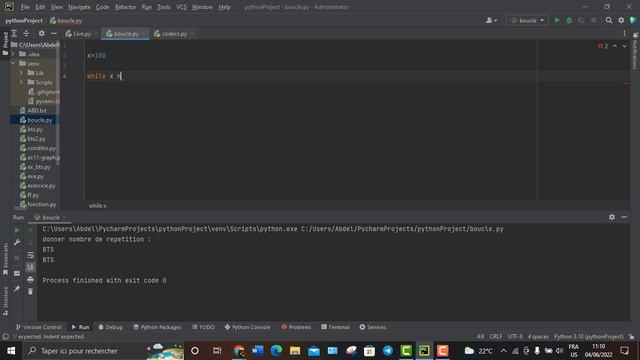
Task: Click the Stop button in the Run panel
Action: tap(17, 258)
